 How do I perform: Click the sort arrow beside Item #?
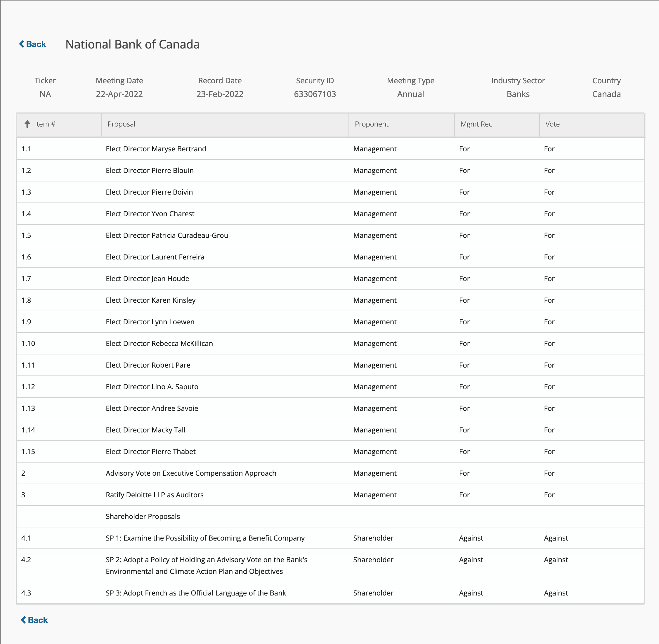coord(27,124)
